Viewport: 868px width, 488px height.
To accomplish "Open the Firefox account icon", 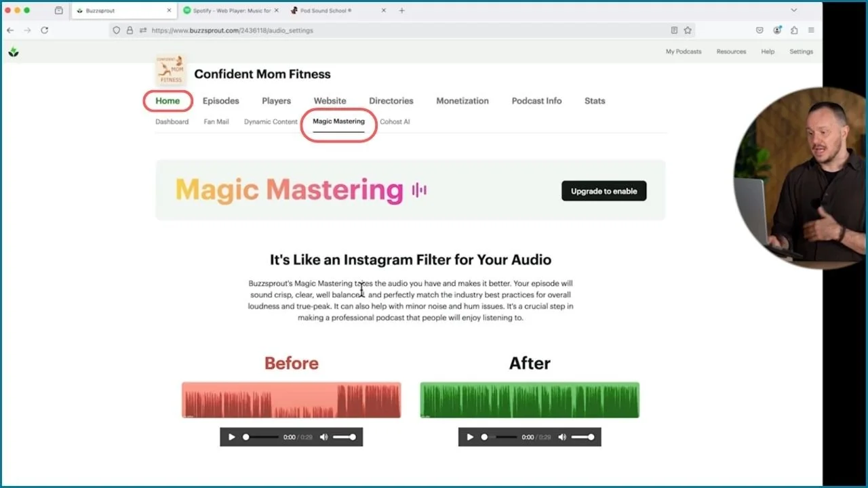I will tap(777, 30).
